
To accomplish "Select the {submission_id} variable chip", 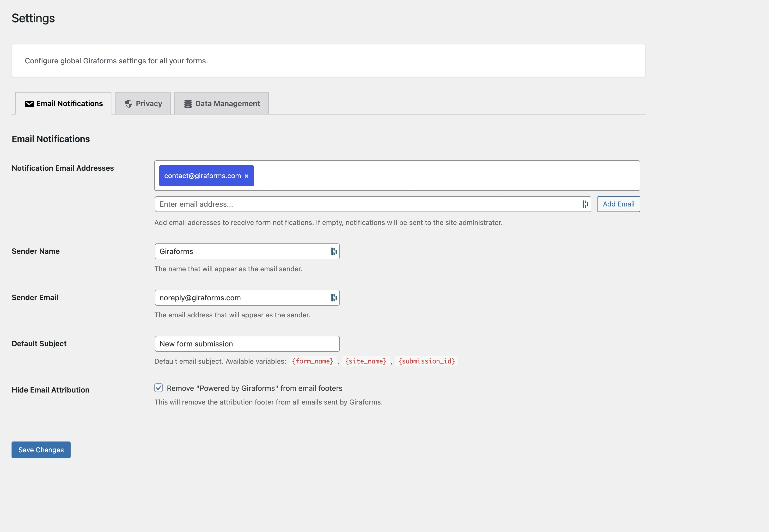I will (427, 361).
